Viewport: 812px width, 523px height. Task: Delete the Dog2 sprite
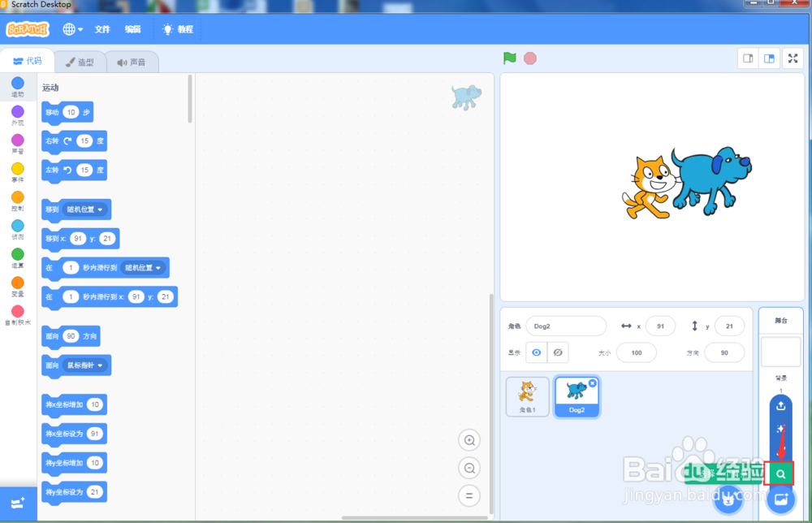pos(593,383)
